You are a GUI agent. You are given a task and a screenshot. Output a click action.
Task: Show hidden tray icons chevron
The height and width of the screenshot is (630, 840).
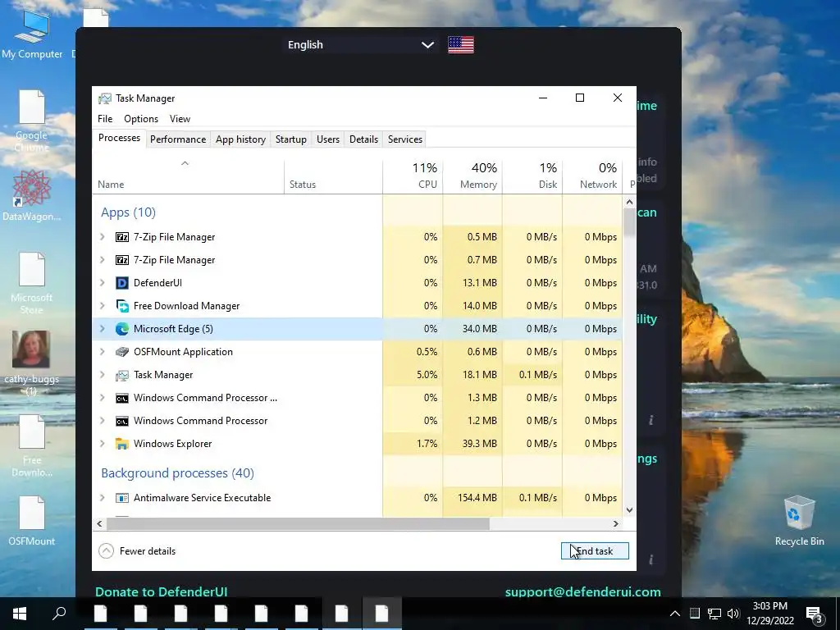click(675, 614)
